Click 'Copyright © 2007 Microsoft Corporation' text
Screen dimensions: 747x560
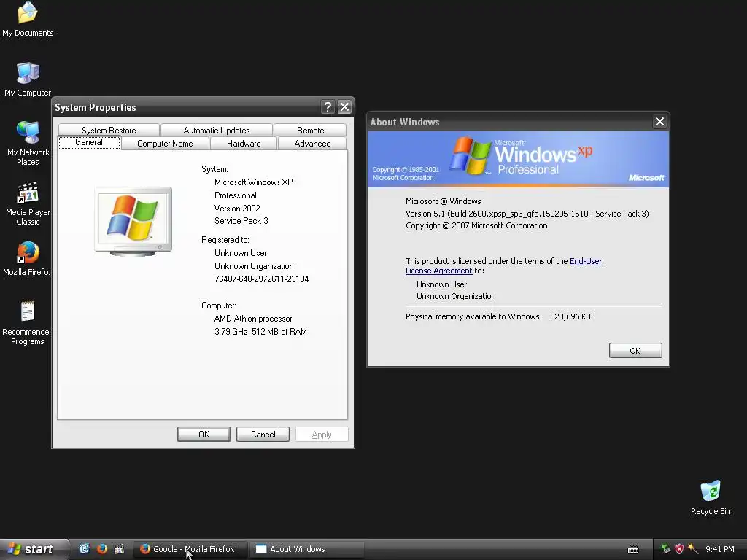(476, 225)
